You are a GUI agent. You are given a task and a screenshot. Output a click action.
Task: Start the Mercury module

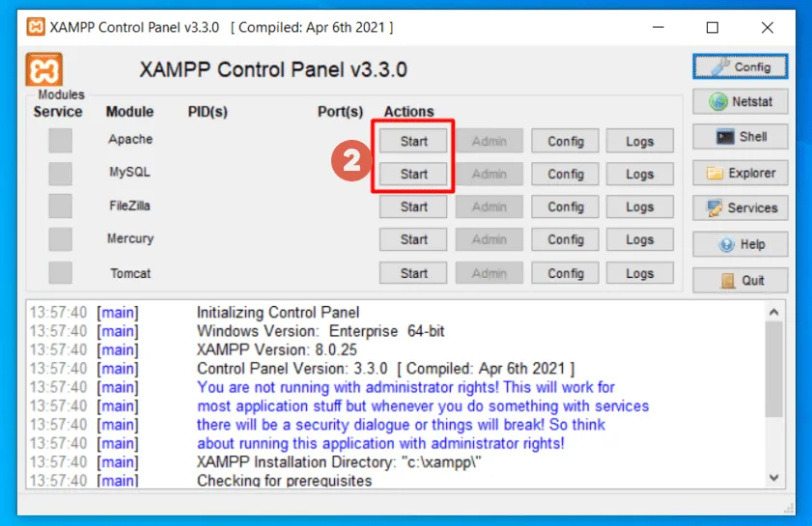(x=413, y=239)
